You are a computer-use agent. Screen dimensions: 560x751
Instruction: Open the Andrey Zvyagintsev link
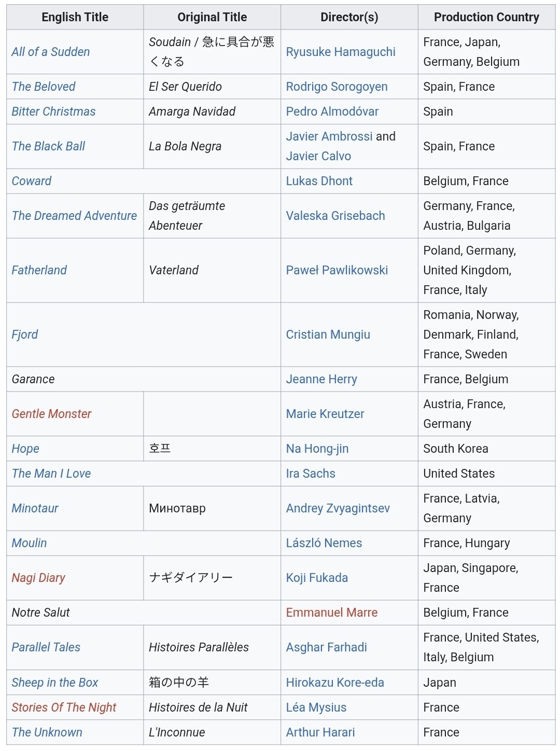click(338, 508)
